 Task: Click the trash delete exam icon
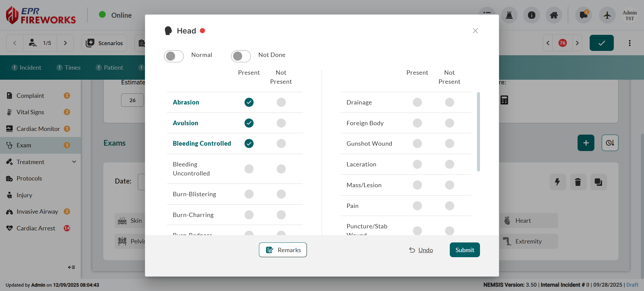578,182
